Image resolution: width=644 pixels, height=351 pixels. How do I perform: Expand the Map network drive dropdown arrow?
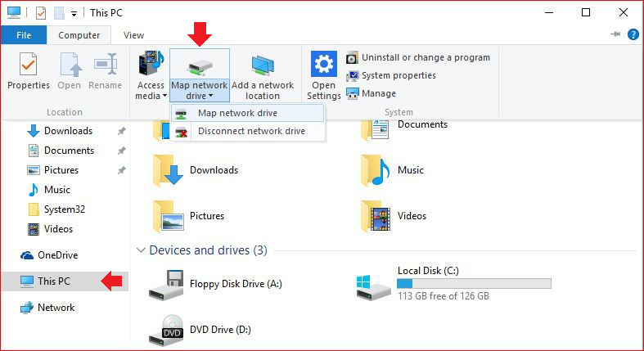coord(210,96)
